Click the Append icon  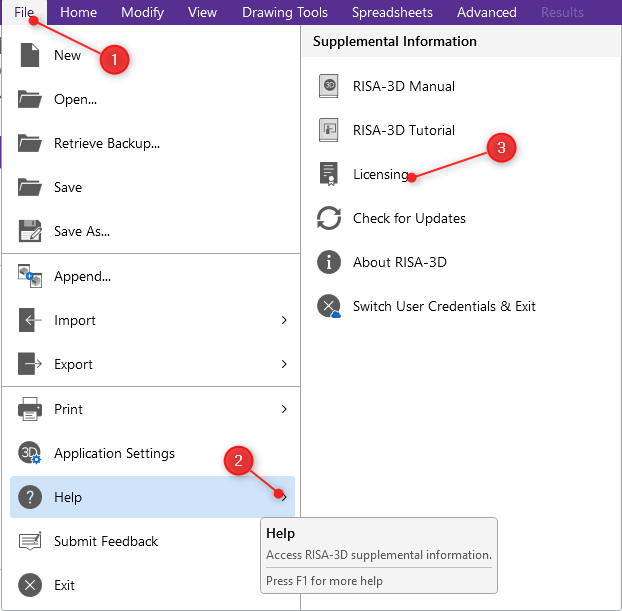[x=30, y=276]
